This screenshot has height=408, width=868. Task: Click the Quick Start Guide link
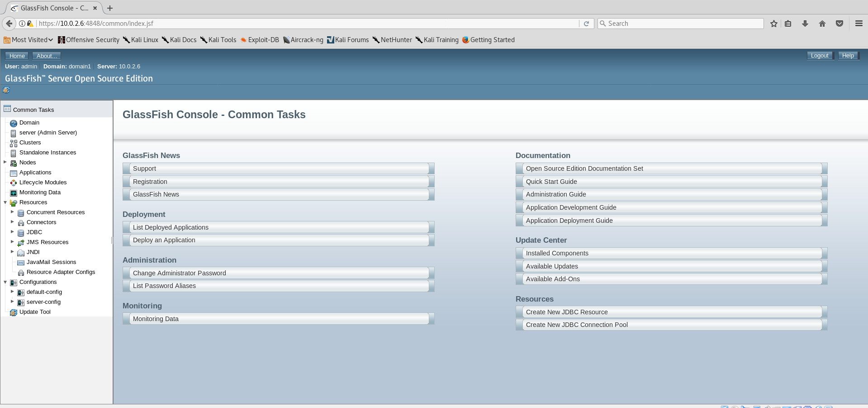click(672, 182)
